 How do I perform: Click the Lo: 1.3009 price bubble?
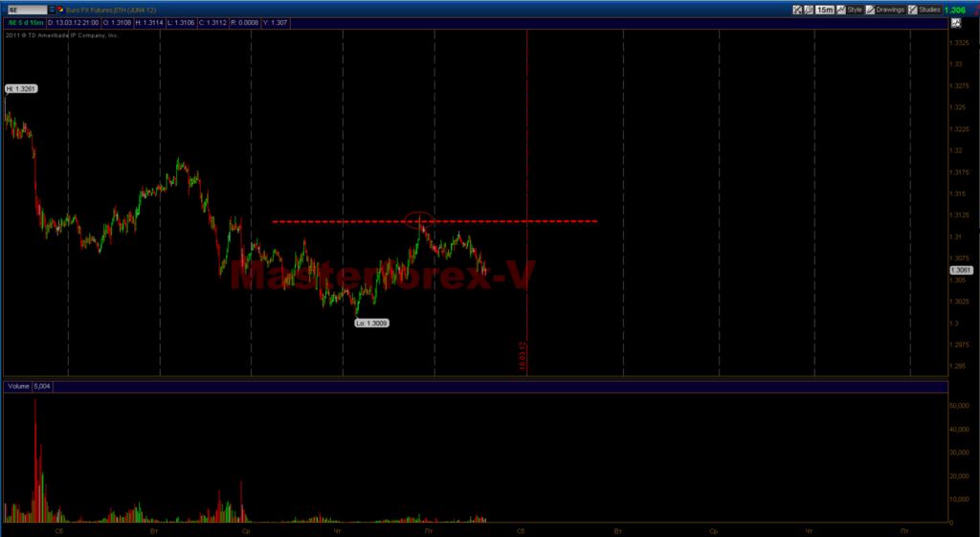point(372,324)
